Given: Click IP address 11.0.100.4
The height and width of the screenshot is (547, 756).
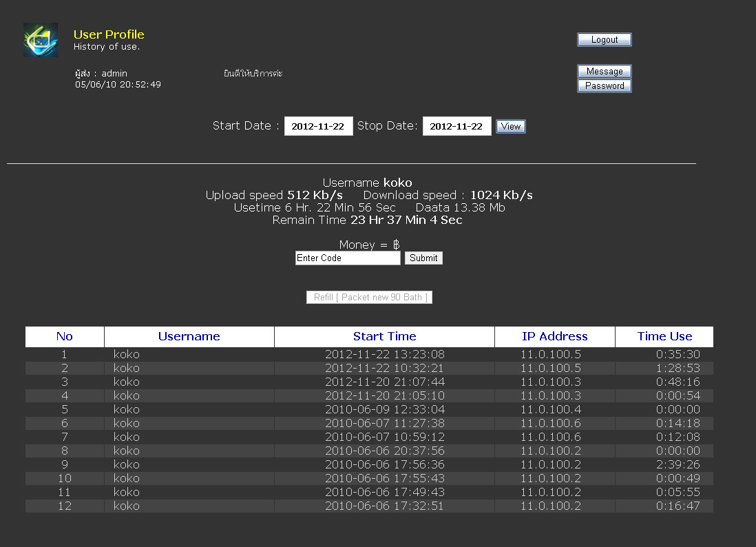Looking at the screenshot, I should coord(551,409).
